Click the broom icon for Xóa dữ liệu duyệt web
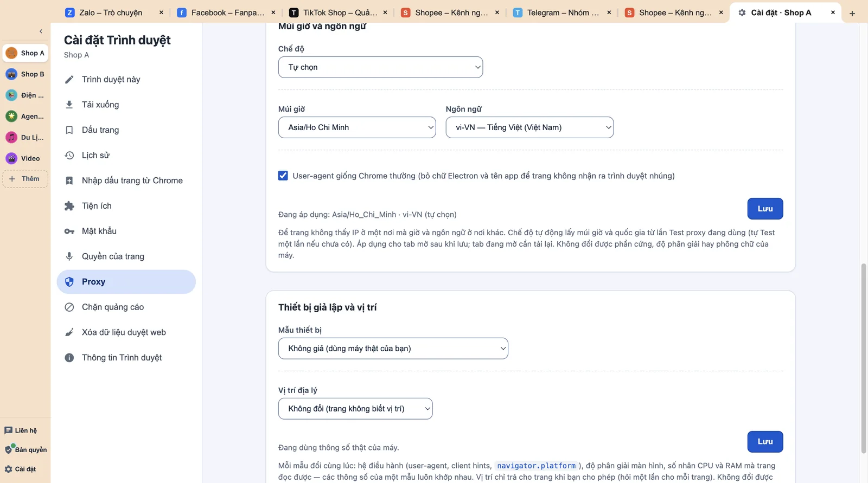 [x=69, y=332]
